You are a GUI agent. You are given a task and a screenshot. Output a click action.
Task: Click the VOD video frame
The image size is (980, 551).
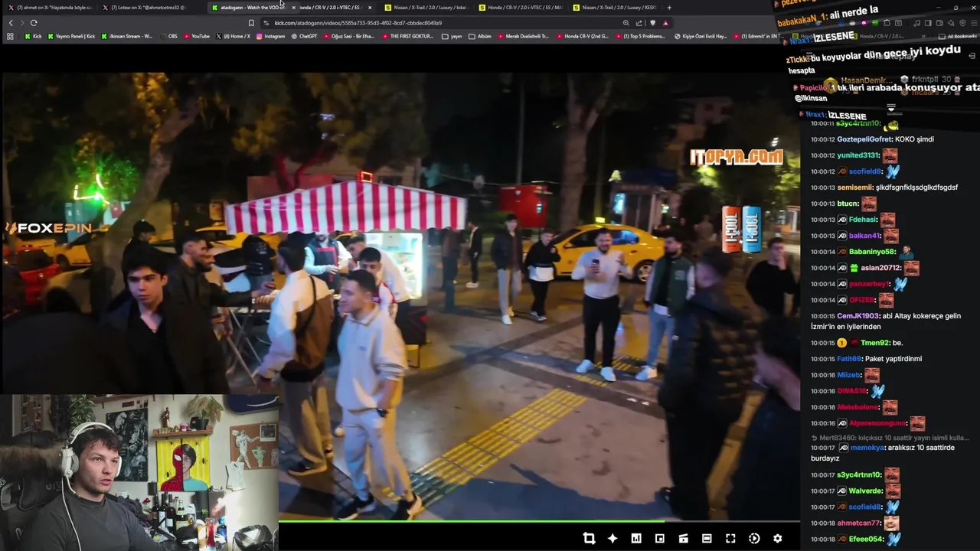[x=400, y=297]
